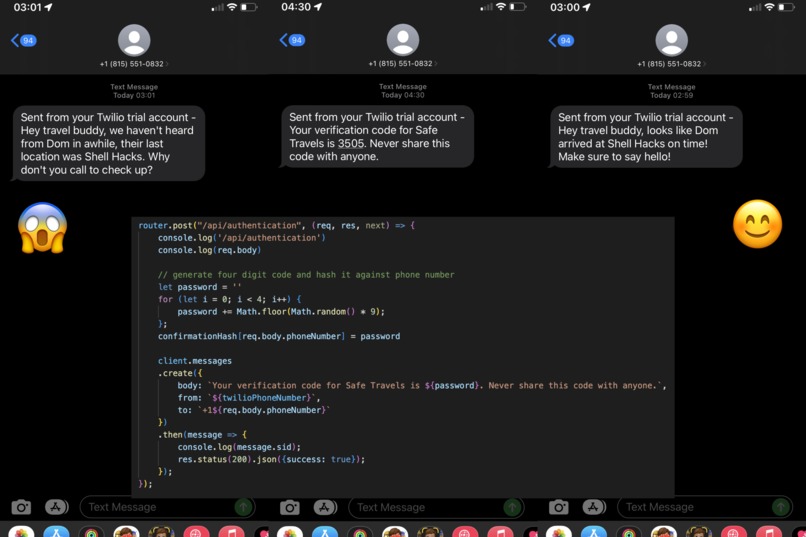Click the "generate four digit code" comment line
Viewport: 806px width, 537px height.
(x=306, y=275)
